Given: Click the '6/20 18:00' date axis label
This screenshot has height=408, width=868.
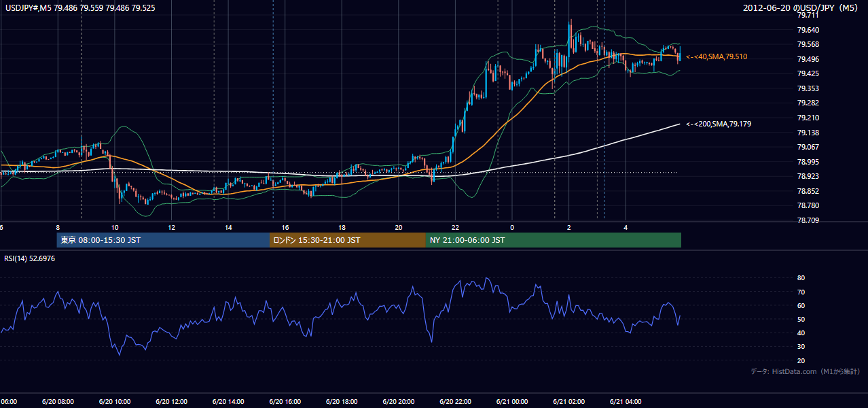Looking at the screenshot, I should 342,402.
